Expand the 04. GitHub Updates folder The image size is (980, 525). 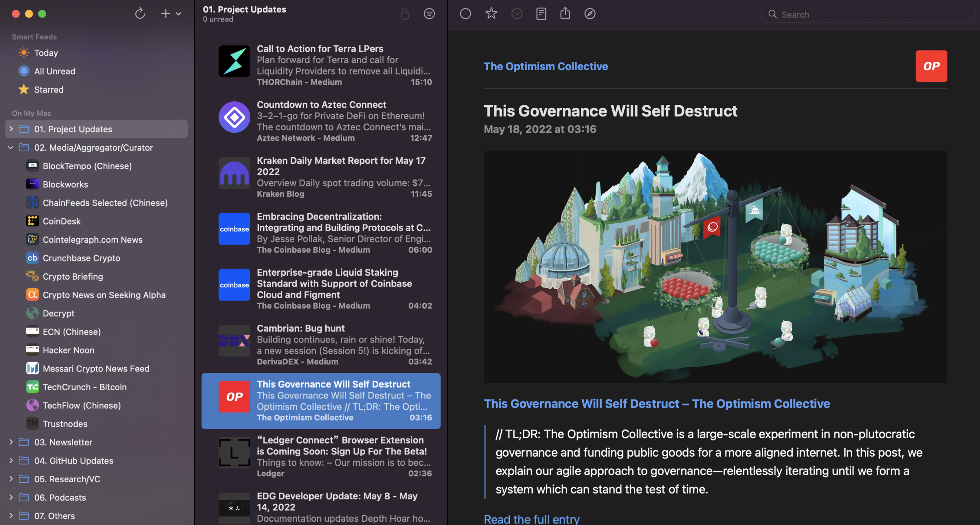tap(11, 460)
